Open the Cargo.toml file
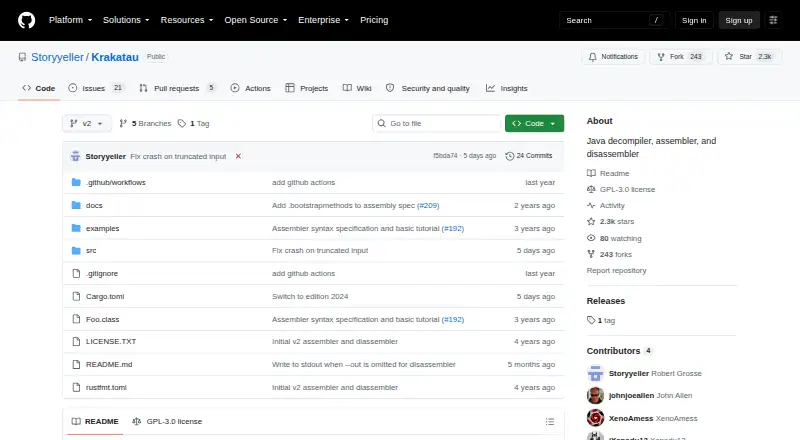The image size is (800, 440). (105, 297)
